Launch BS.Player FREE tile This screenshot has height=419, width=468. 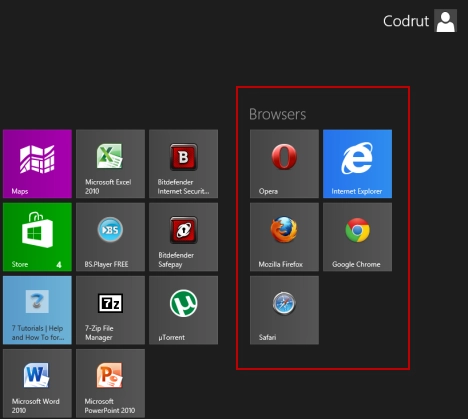pyautogui.click(x=110, y=237)
